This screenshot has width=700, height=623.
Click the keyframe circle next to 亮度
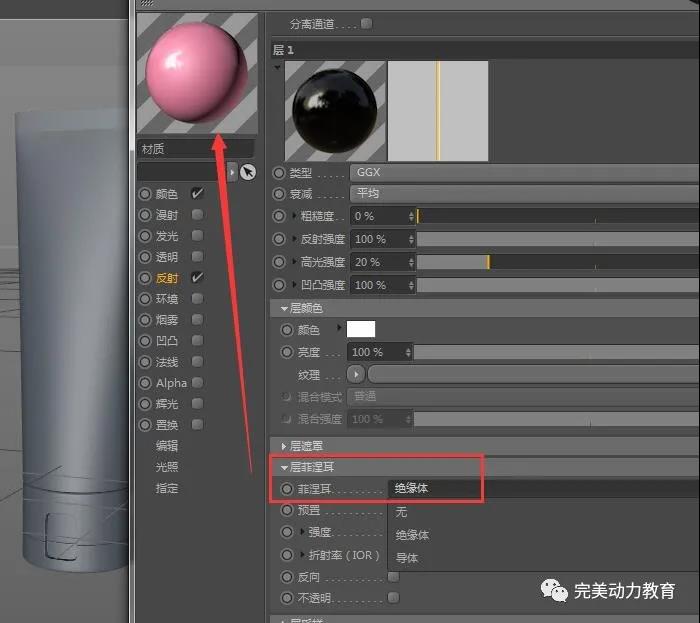(288, 352)
